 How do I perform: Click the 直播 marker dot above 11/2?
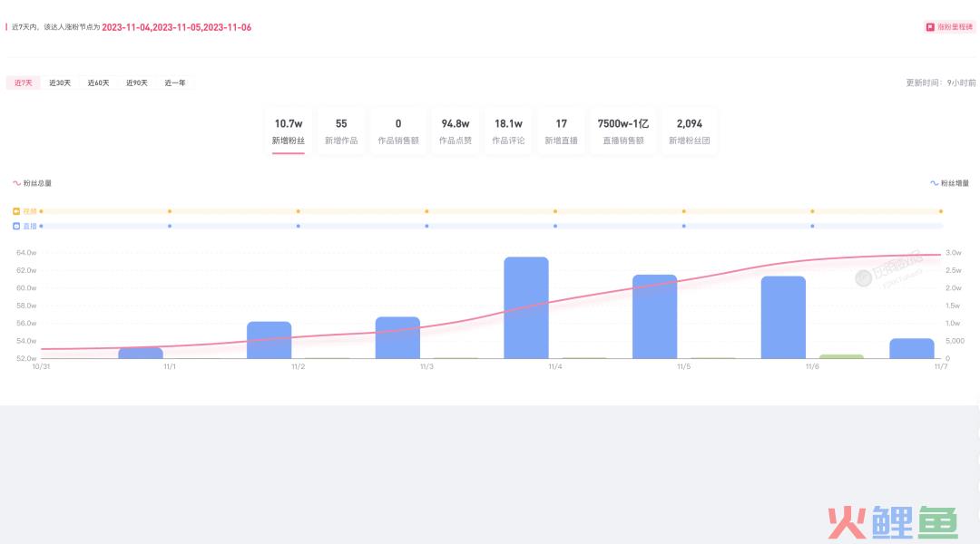pos(299,226)
